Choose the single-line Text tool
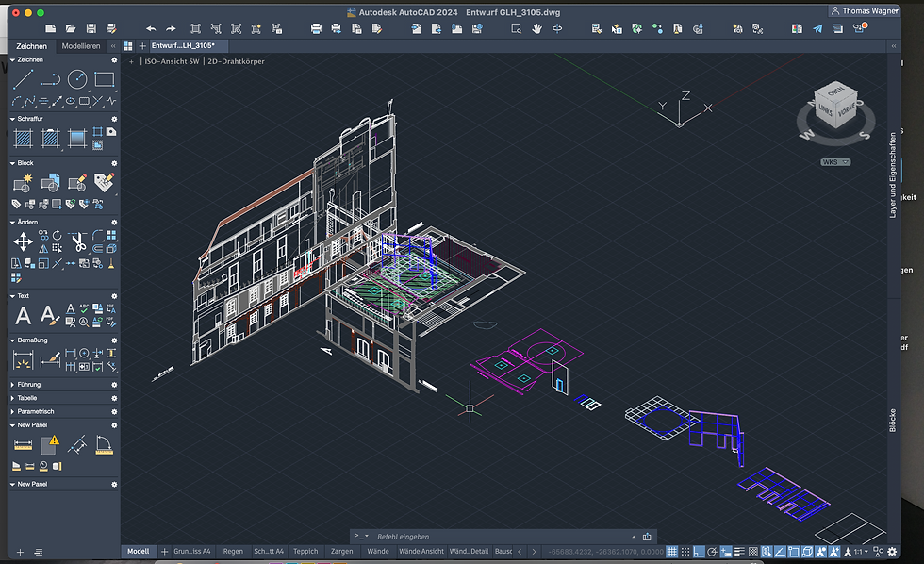 click(x=23, y=316)
